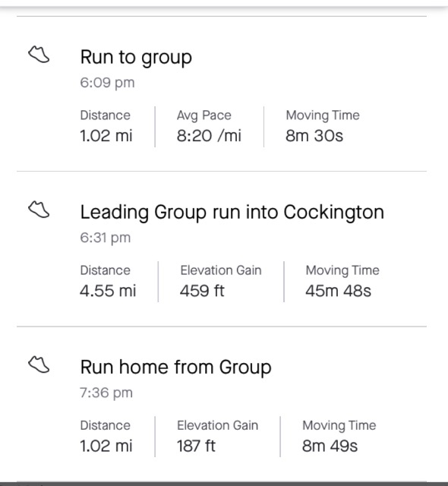Click the 459 ft elevation gain value
448x486 pixels.
(x=202, y=291)
